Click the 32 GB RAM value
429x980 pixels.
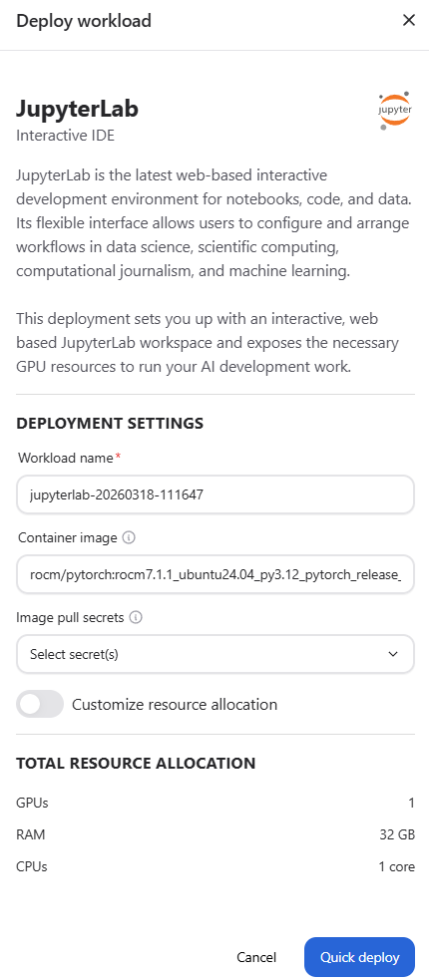tap(396, 835)
